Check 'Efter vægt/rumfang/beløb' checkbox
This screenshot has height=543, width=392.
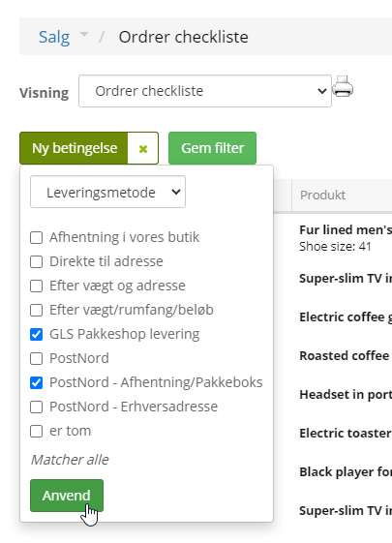(37, 311)
